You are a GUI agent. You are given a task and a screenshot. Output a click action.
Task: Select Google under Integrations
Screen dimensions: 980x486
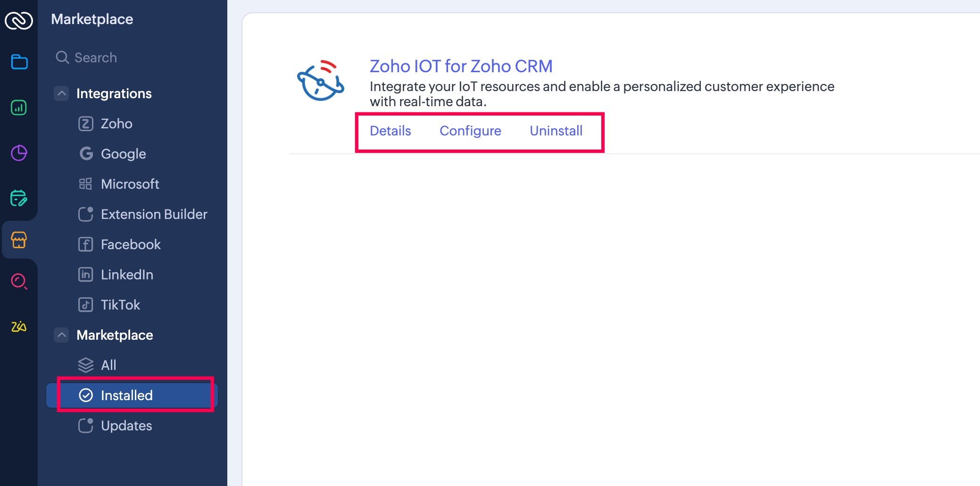pos(123,154)
